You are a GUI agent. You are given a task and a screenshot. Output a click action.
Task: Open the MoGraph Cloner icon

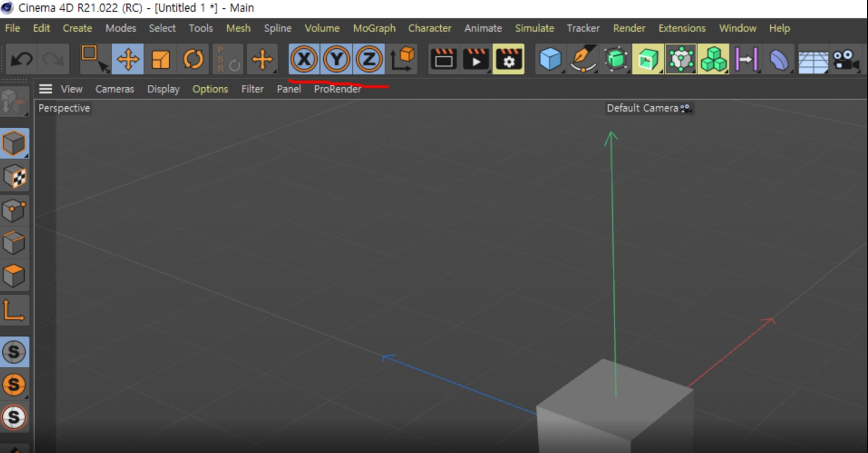[681, 59]
